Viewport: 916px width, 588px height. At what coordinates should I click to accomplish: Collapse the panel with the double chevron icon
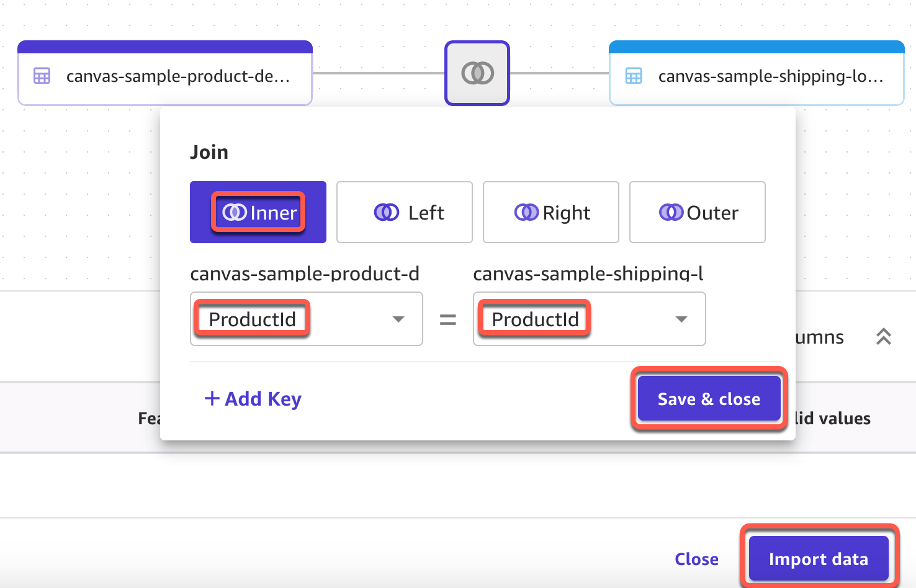883,337
